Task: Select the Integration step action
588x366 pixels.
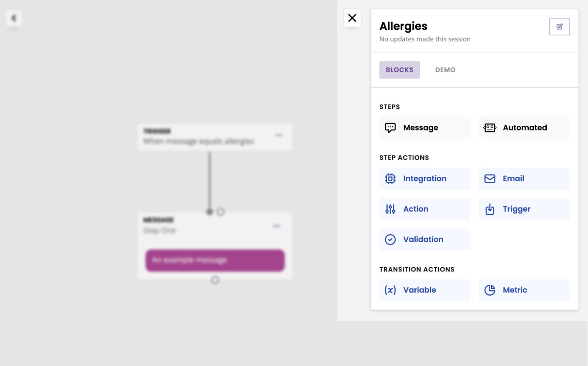Action: 424,179
